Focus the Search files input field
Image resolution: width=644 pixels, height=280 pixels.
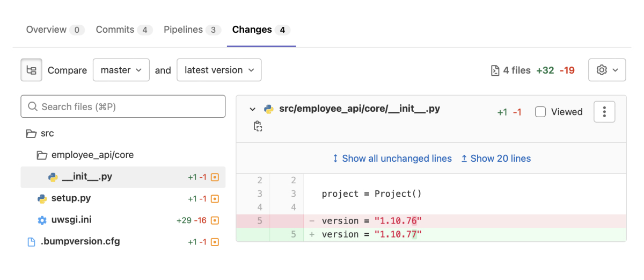123,106
